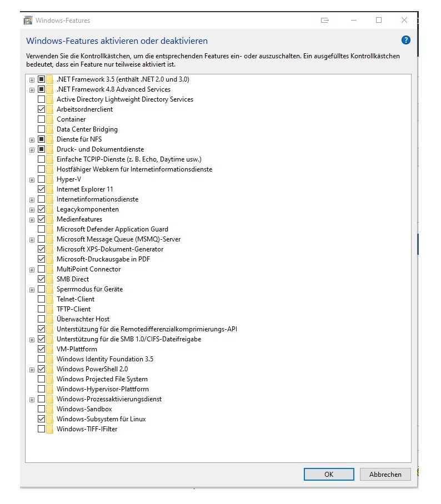441x504 pixels.
Task: Click folder icon beside Internet Explorer 11
Action: pos(49,189)
